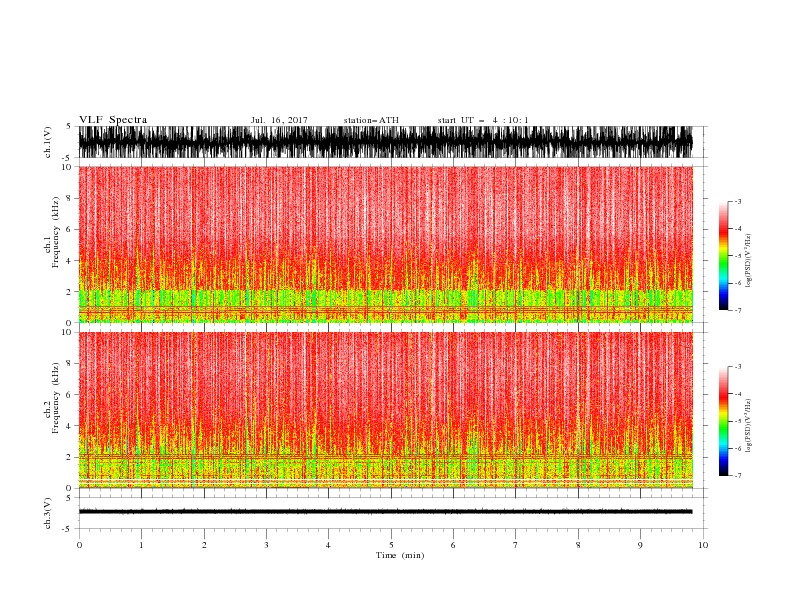The image size is (792, 612).
Task: Click the 'ch.3(V)' waveform axis label
Action: 48,513
